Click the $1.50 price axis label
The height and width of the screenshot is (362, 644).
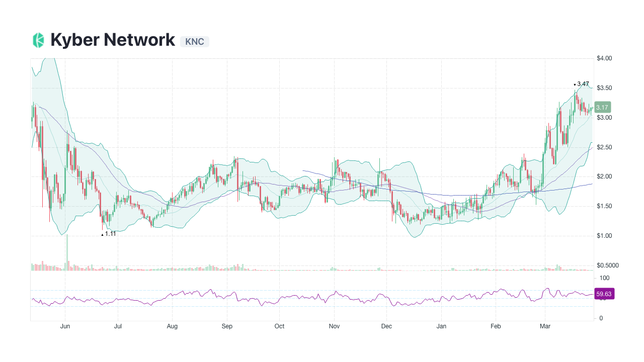[604, 206]
